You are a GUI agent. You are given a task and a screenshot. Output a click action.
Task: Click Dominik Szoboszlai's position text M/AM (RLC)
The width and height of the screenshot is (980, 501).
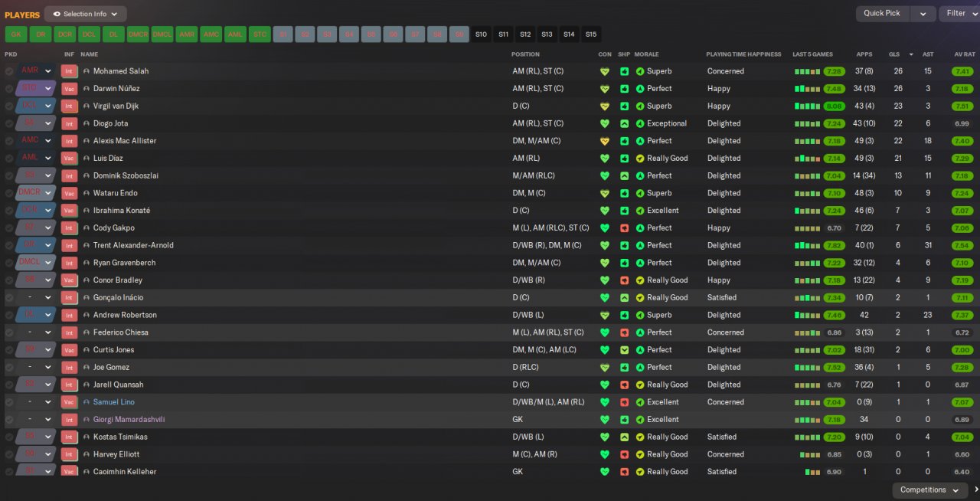534,175
